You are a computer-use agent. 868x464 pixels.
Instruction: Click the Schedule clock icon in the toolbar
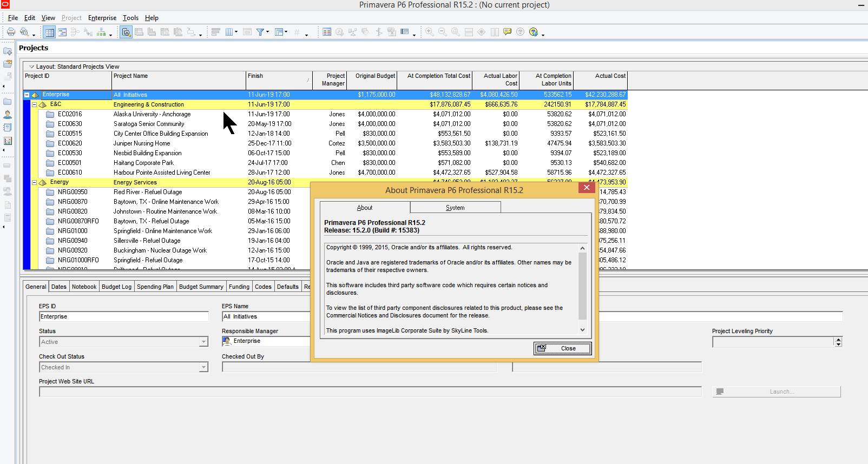coord(339,32)
